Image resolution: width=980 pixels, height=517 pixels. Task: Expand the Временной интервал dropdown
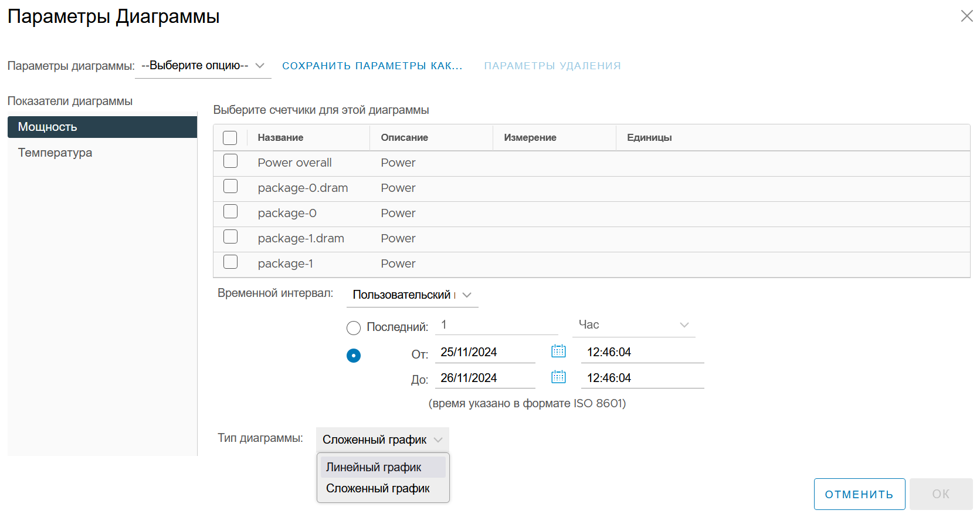click(412, 295)
